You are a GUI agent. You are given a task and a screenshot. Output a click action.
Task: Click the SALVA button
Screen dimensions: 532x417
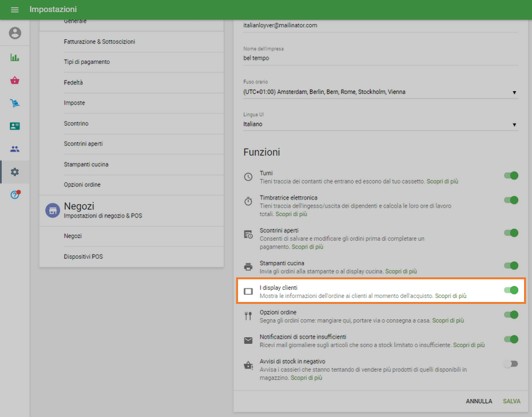pos(511,401)
